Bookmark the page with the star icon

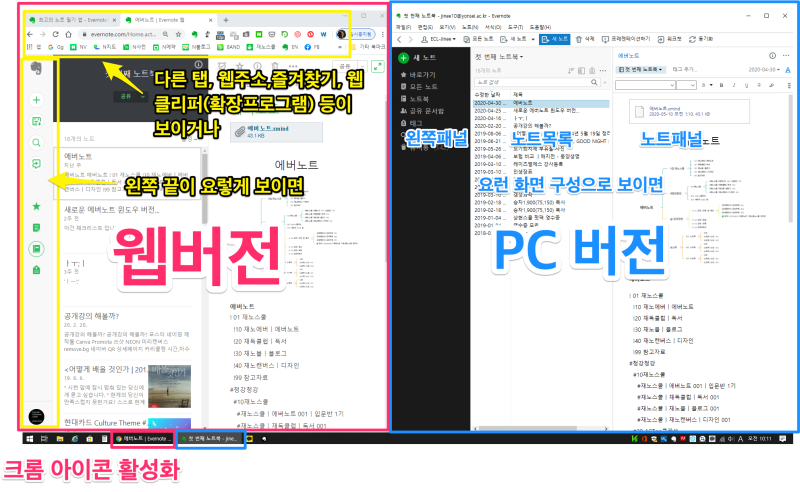(x=179, y=34)
